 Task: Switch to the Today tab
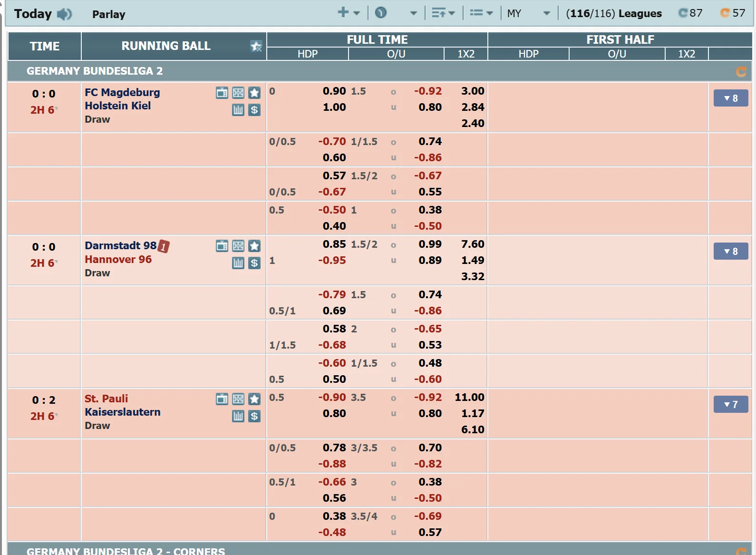[x=33, y=14]
